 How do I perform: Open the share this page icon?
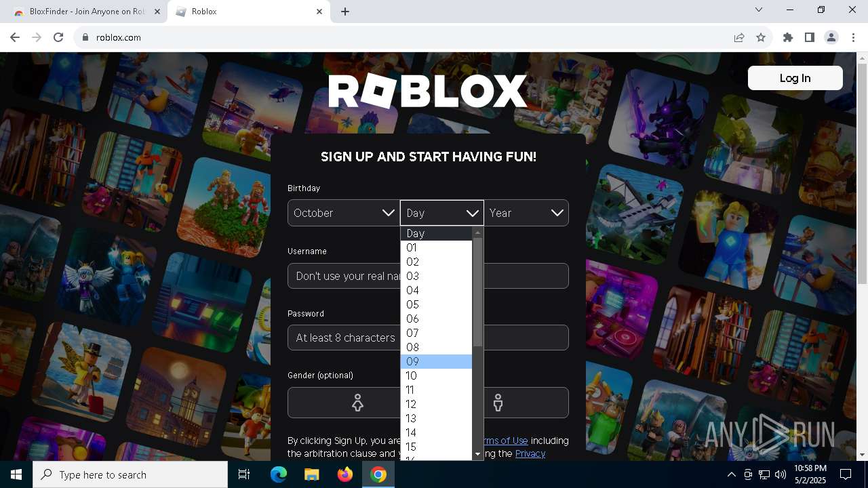(x=739, y=38)
